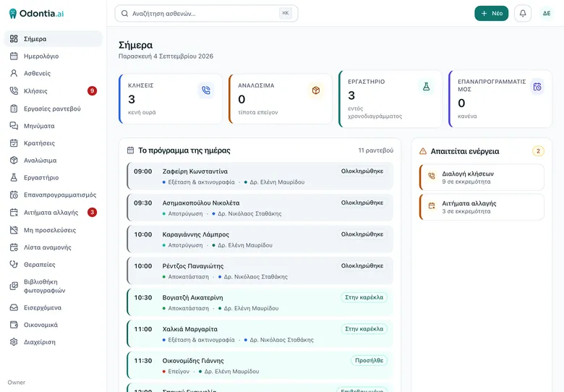
Task: Click the phone icon in ΚΛΗΣΕΙΣ card
Action: [206, 90]
